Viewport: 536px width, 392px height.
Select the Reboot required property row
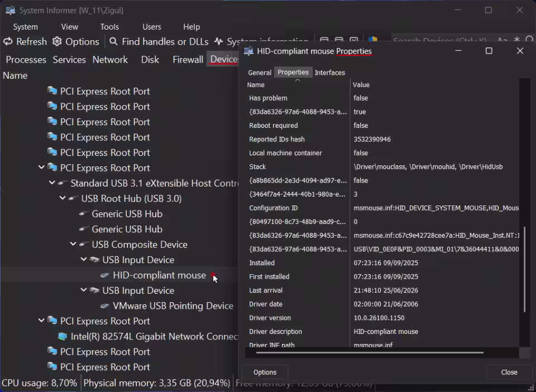point(382,126)
